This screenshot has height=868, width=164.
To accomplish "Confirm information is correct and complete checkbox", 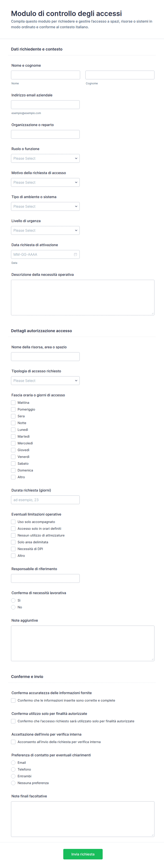I will [x=13, y=700].
